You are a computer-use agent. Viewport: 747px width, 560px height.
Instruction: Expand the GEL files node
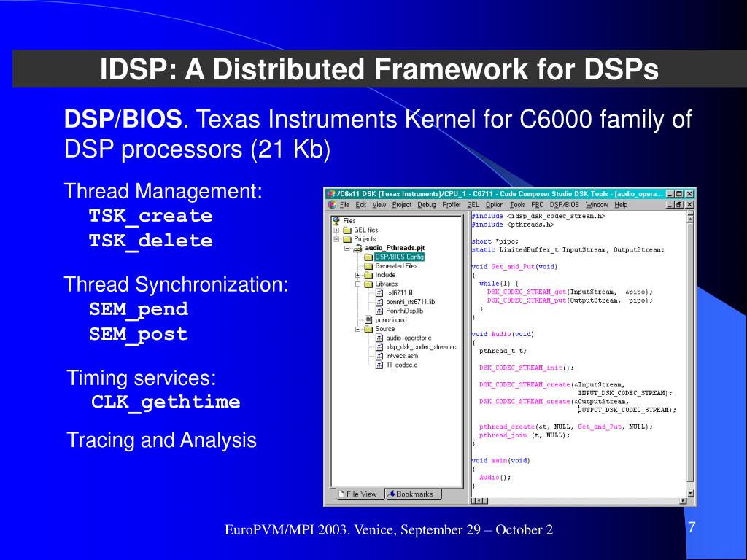(337, 230)
